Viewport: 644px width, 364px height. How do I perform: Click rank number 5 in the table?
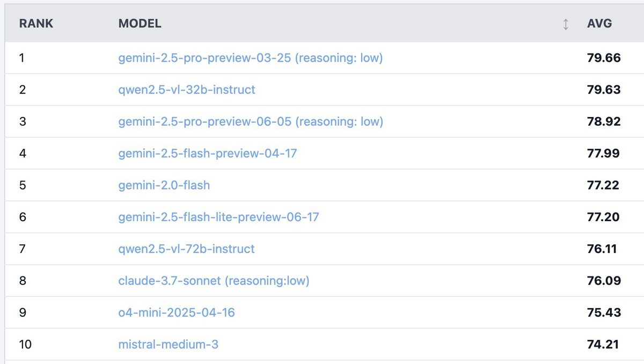(x=22, y=185)
